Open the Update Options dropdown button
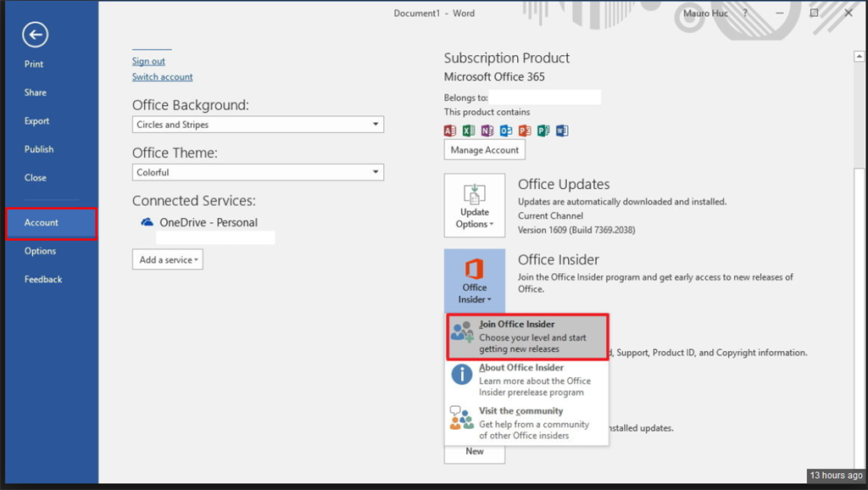 click(x=475, y=205)
